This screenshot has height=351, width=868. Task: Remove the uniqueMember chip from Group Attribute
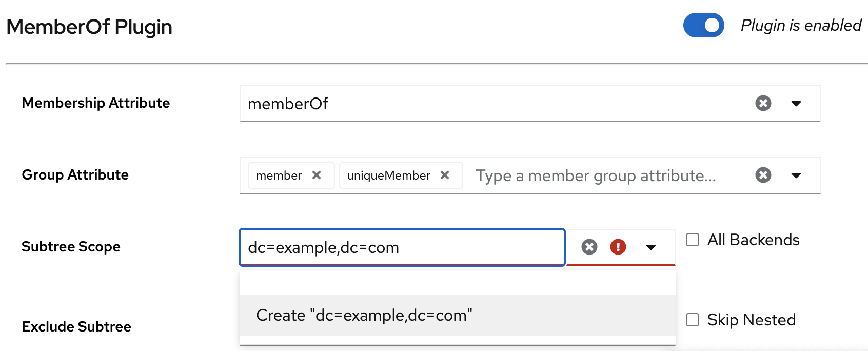445,175
